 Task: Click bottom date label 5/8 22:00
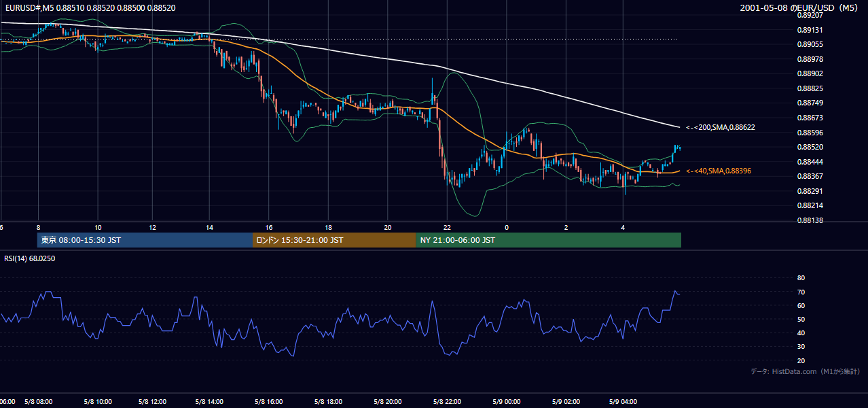coord(448,401)
